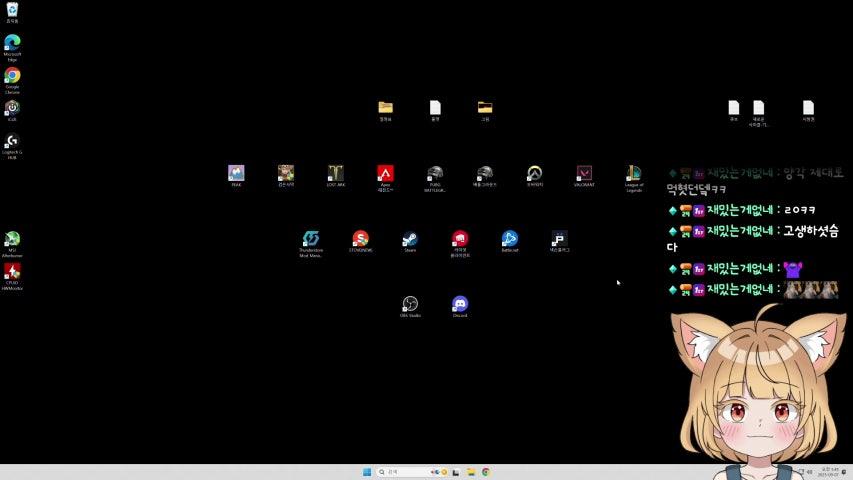The height and width of the screenshot is (480, 853).
Task: Launch the LOST ARK shortcut
Action: pyautogui.click(x=336, y=174)
